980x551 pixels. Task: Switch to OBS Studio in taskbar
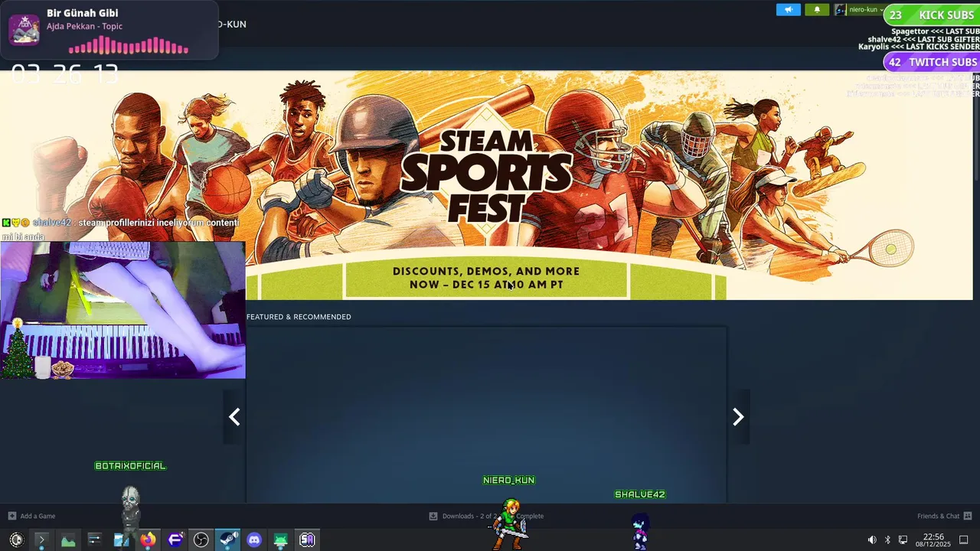point(201,540)
